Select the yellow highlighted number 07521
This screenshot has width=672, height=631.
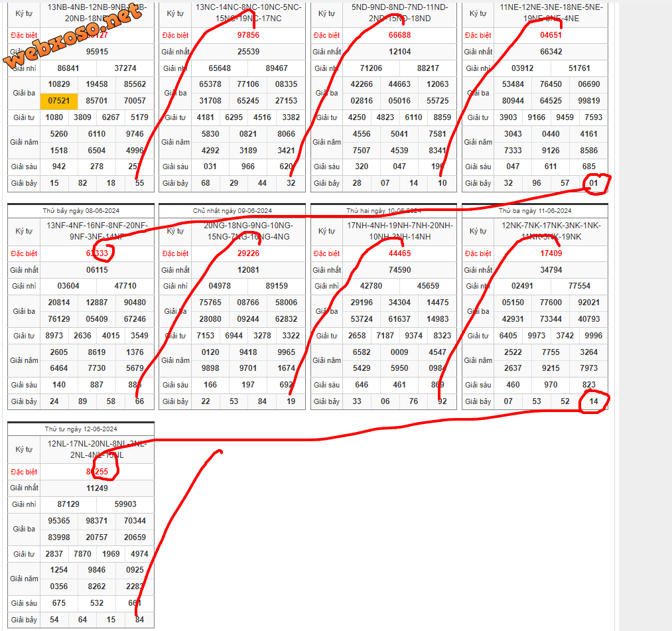59,101
